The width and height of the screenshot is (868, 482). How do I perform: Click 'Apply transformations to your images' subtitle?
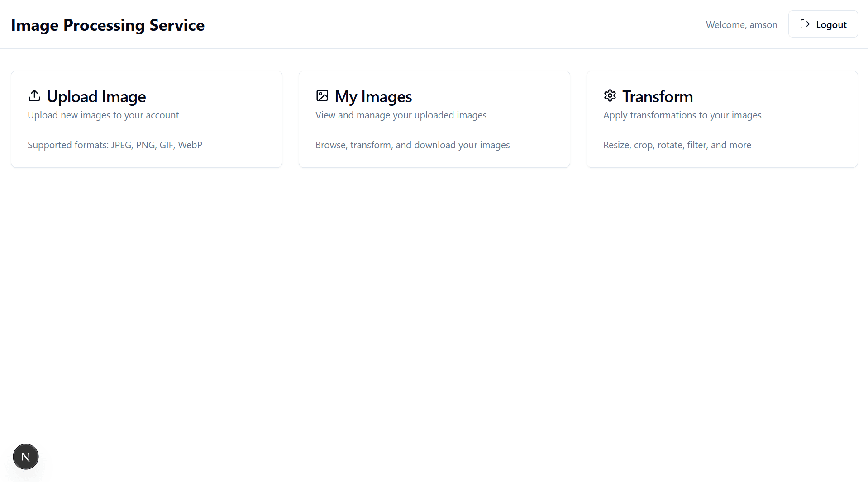(x=682, y=115)
